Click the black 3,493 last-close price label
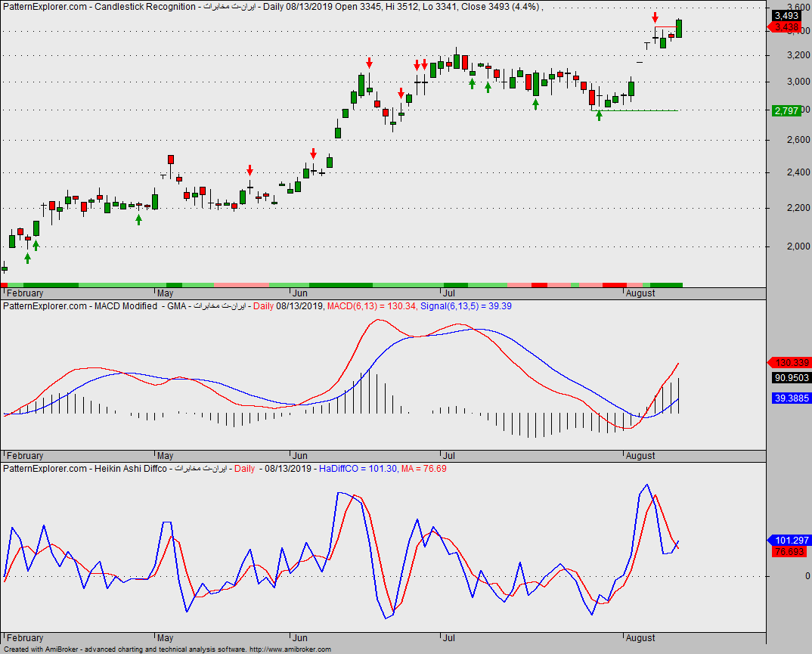The image size is (812, 654). [x=786, y=16]
